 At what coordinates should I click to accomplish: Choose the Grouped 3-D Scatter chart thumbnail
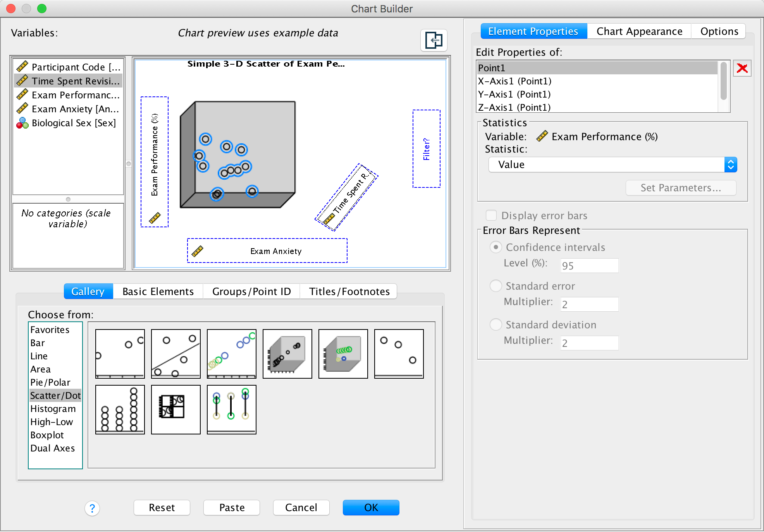point(343,354)
